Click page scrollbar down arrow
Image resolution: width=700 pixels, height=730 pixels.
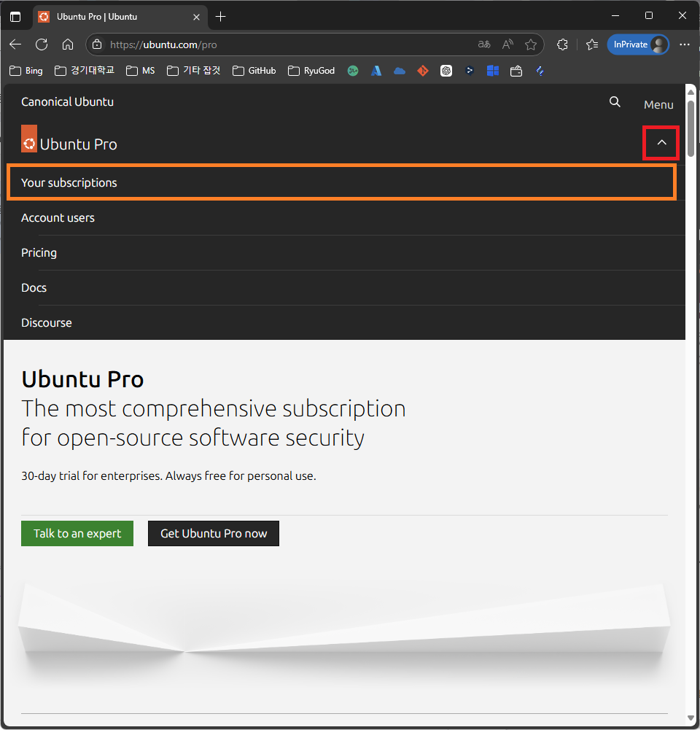click(691, 718)
